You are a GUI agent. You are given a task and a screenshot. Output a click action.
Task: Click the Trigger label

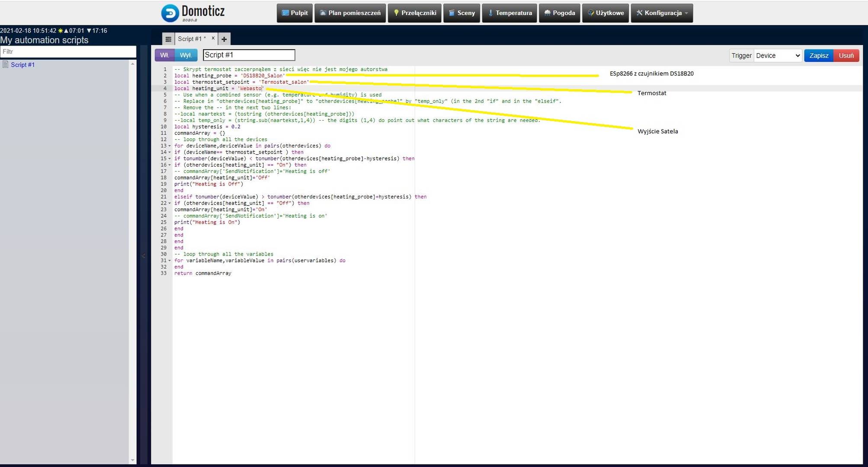point(741,55)
